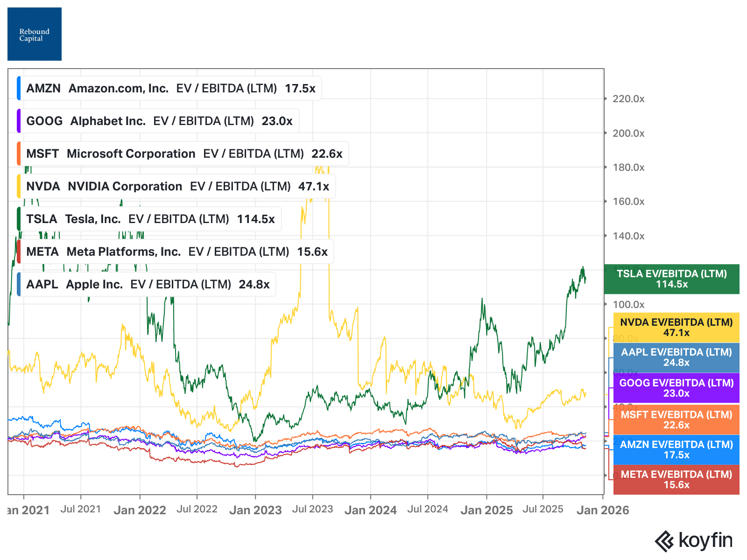Screen dimensions: 747x560
Task: Click the 140.0x y-axis label
Action: [628, 236]
